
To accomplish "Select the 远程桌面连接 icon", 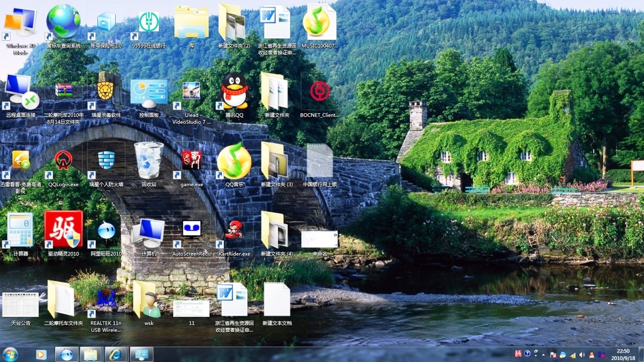I will (20, 92).
